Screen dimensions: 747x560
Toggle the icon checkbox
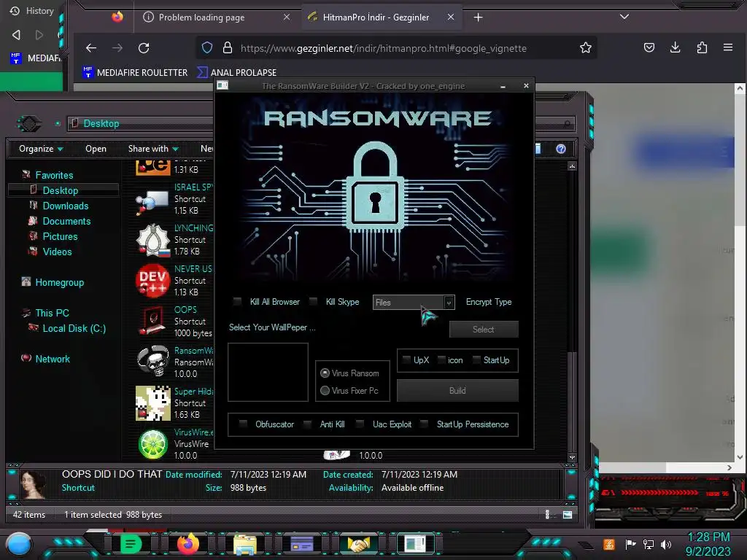tap(441, 360)
